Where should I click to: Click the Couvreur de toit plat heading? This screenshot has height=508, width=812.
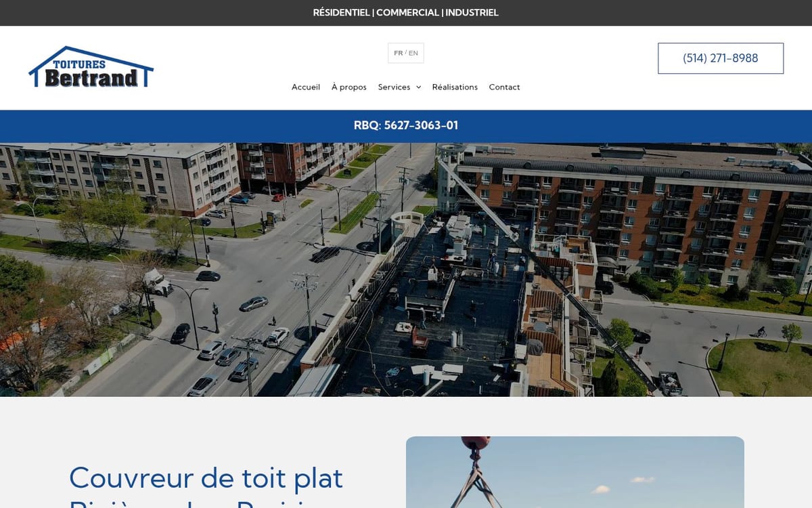pyautogui.click(x=206, y=485)
